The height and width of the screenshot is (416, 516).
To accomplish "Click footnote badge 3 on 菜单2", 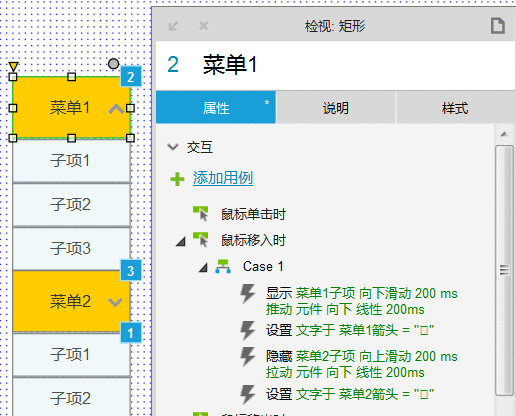I will tap(131, 271).
